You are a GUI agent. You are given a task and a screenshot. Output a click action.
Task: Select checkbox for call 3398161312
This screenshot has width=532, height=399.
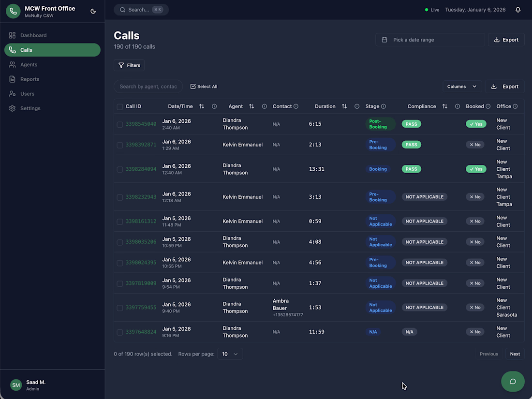tap(120, 222)
